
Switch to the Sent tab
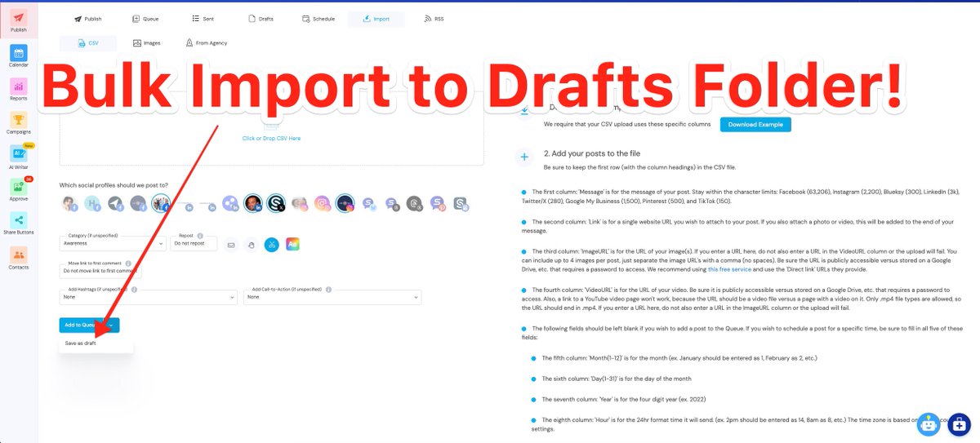[203, 18]
